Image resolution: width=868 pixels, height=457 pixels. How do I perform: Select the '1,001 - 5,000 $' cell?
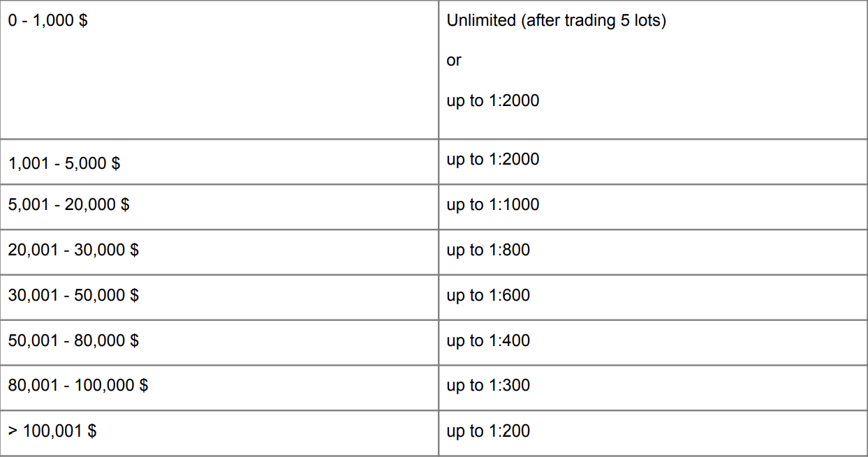tap(64, 163)
